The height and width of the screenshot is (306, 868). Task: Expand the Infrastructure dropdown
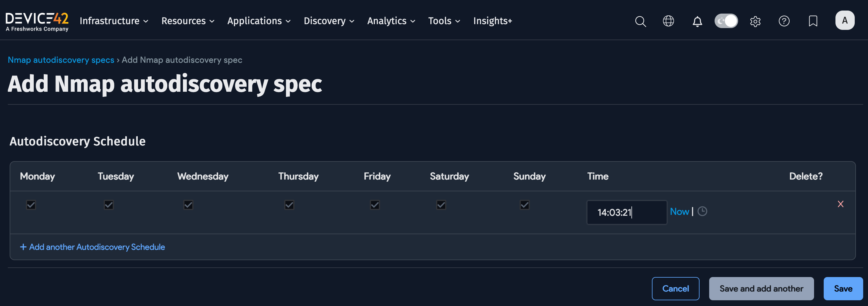(x=114, y=21)
